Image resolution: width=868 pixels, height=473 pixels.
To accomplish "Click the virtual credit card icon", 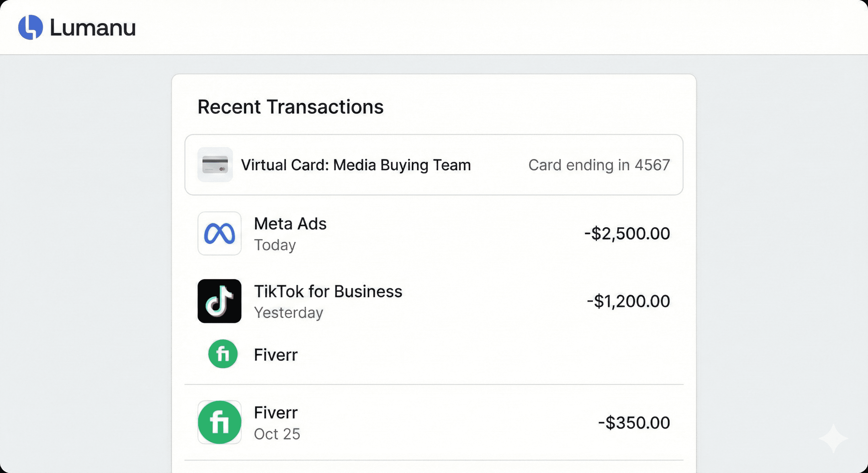I will (215, 165).
